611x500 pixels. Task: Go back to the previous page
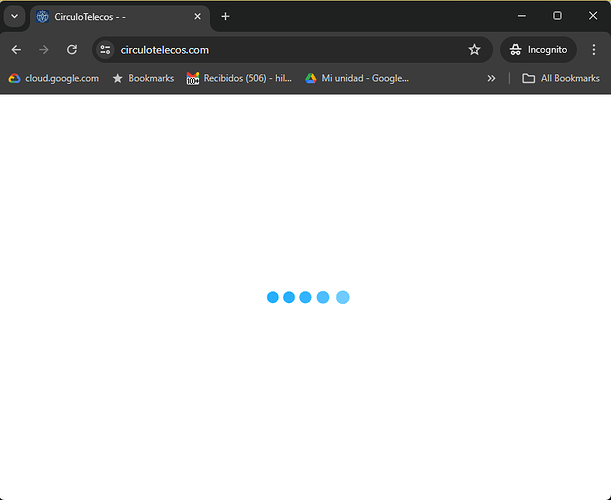(16, 50)
